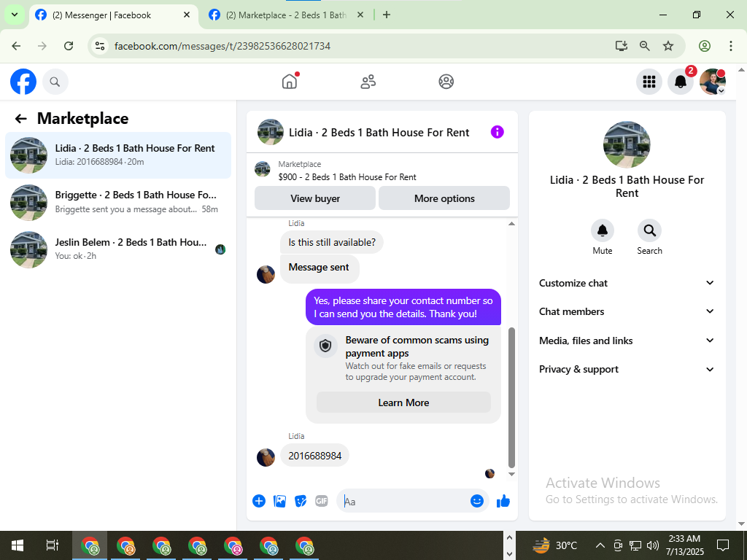Open the Chrome profile icon
This screenshot has width=747, height=560.
[x=705, y=46]
